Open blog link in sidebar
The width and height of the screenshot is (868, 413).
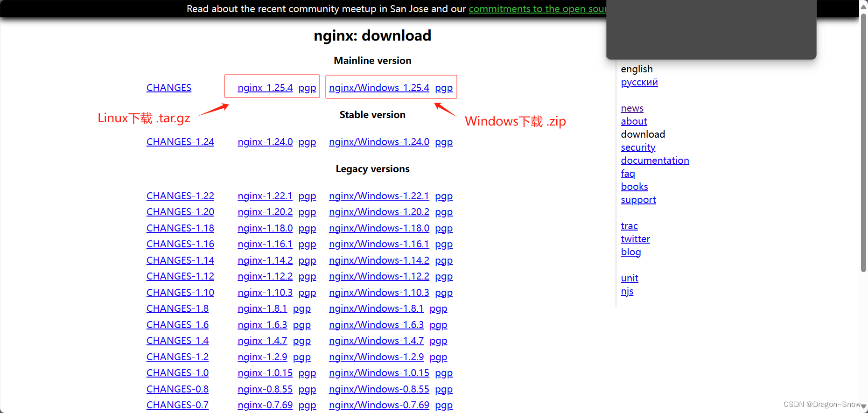tap(631, 252)
